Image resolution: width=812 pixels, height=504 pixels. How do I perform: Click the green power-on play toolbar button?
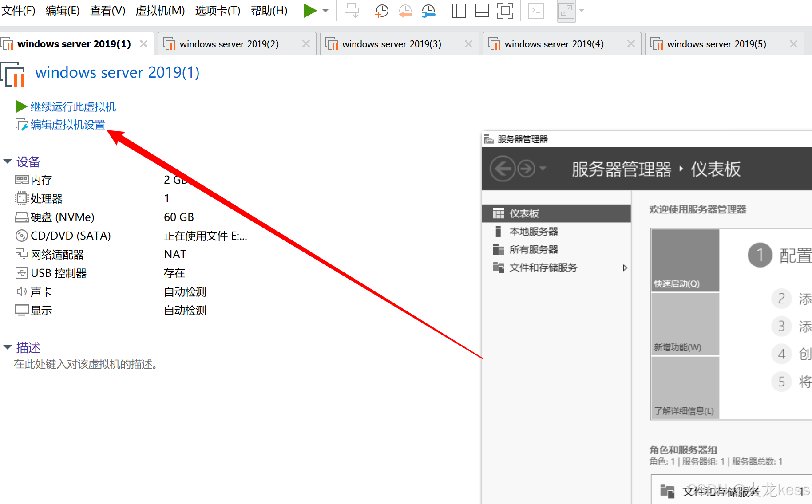[310, 11]
